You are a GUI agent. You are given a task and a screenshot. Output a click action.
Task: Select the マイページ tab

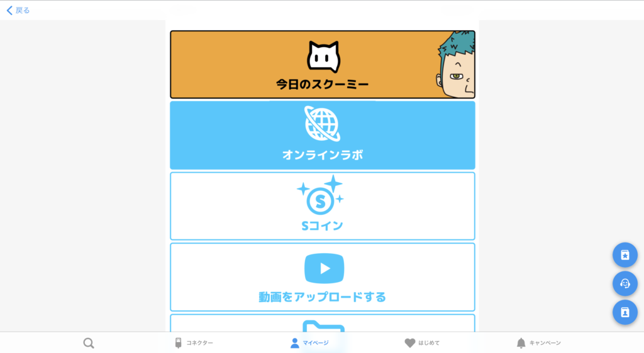click(x=309, y=343)
